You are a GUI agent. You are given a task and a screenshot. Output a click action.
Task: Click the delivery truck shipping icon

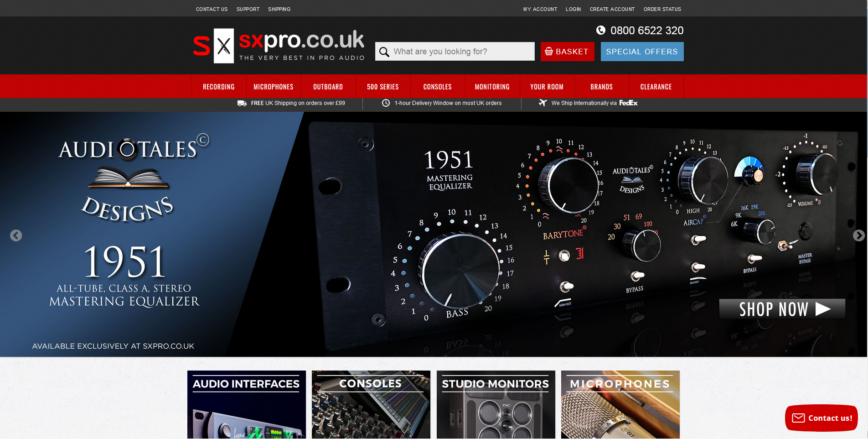[242, 103]
